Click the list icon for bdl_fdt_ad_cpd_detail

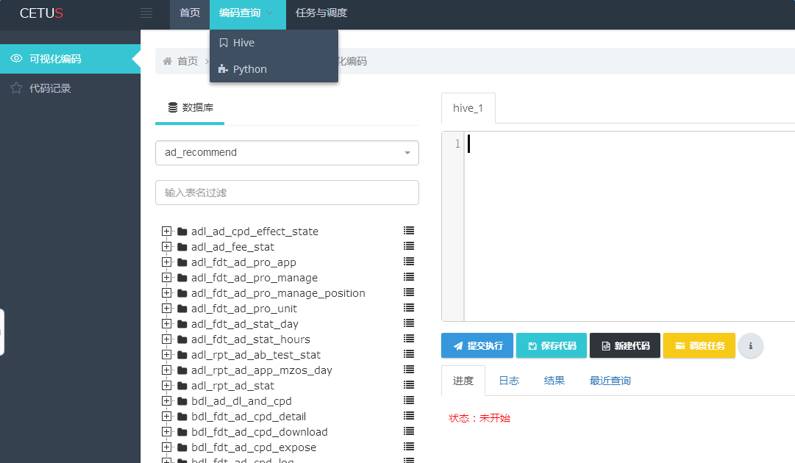409,415
